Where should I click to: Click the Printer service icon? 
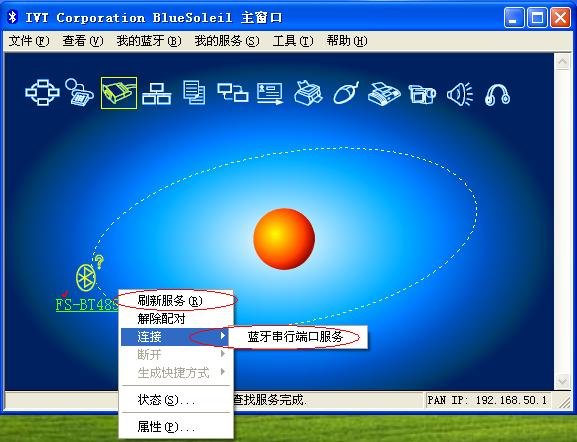pos(308,93)
